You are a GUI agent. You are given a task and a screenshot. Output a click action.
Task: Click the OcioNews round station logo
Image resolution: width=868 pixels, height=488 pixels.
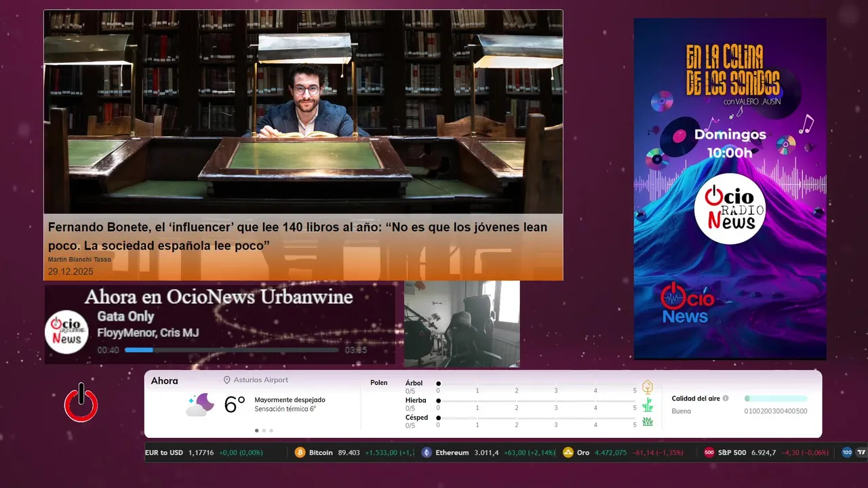(66, 332)
